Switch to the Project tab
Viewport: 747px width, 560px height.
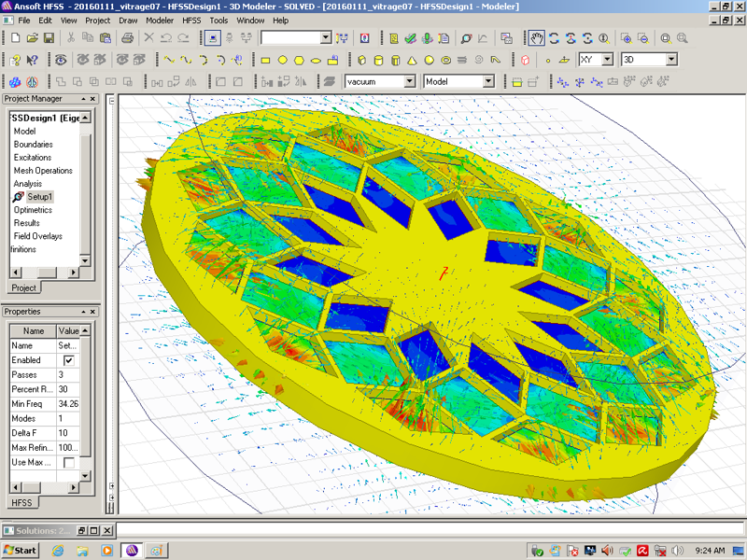(x=23, y=288)
